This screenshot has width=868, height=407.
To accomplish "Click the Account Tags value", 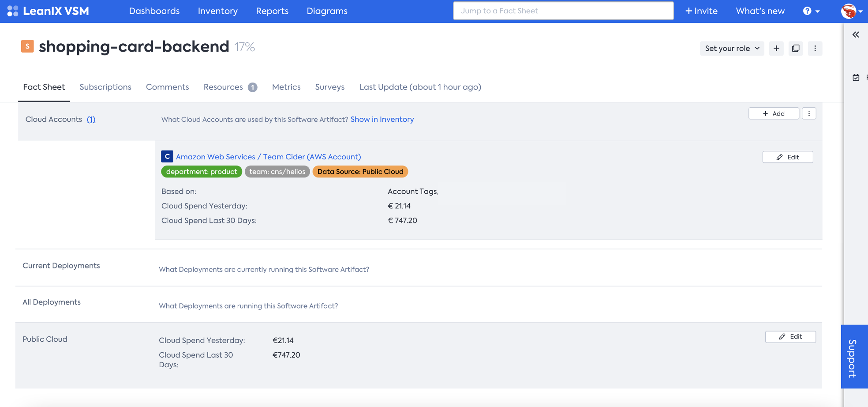I will [412, 191].
